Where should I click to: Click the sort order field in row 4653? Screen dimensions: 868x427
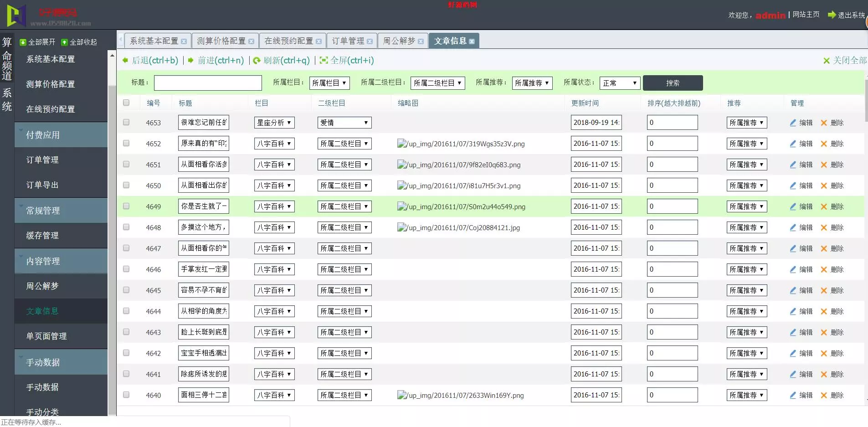click(672, 123)
